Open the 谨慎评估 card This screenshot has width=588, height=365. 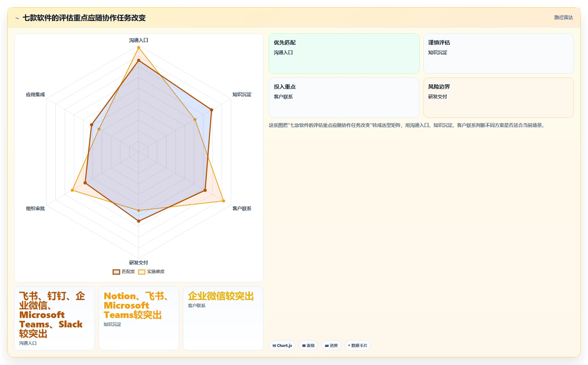[499, 54]
